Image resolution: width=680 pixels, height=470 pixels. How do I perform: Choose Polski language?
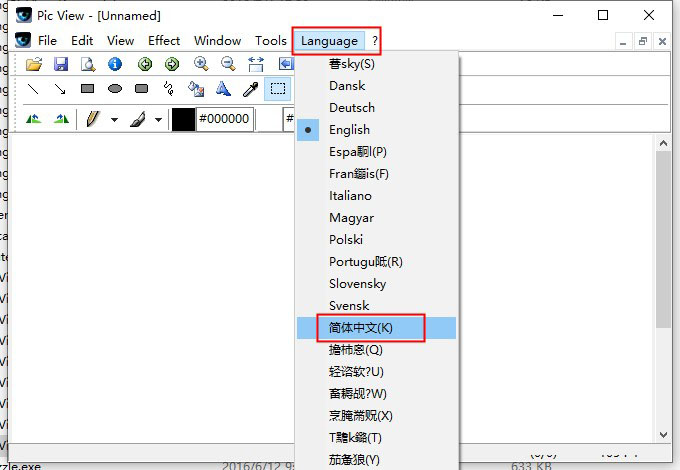pyautogui.click(x=376, y=240)
